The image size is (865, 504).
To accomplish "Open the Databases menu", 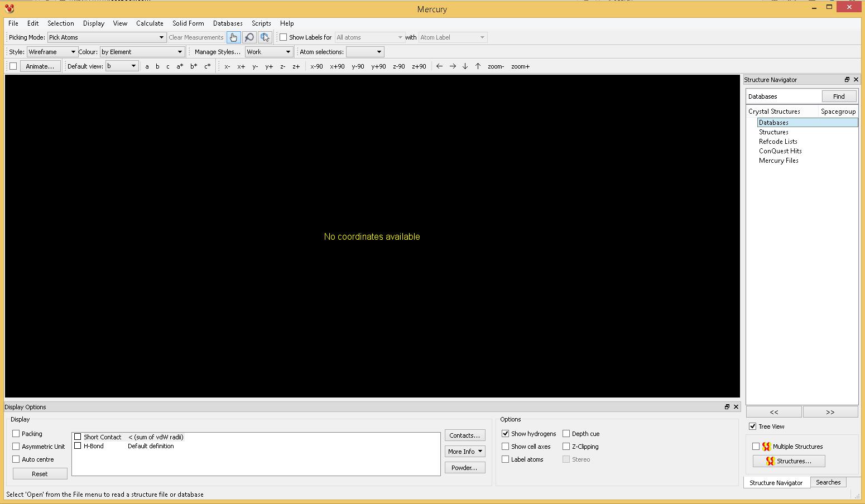I will (x=228, y=23).
